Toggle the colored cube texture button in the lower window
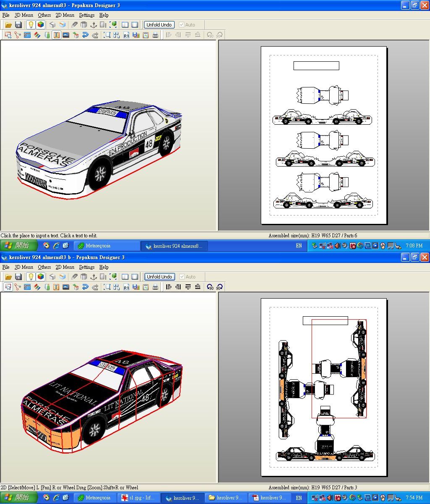430x504 pixels. 41,277
